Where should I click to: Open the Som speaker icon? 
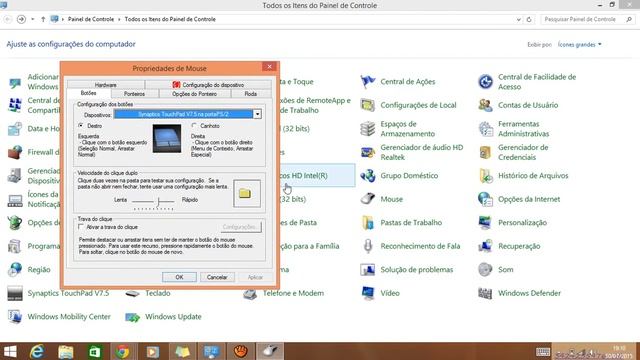tap(485, 270)
